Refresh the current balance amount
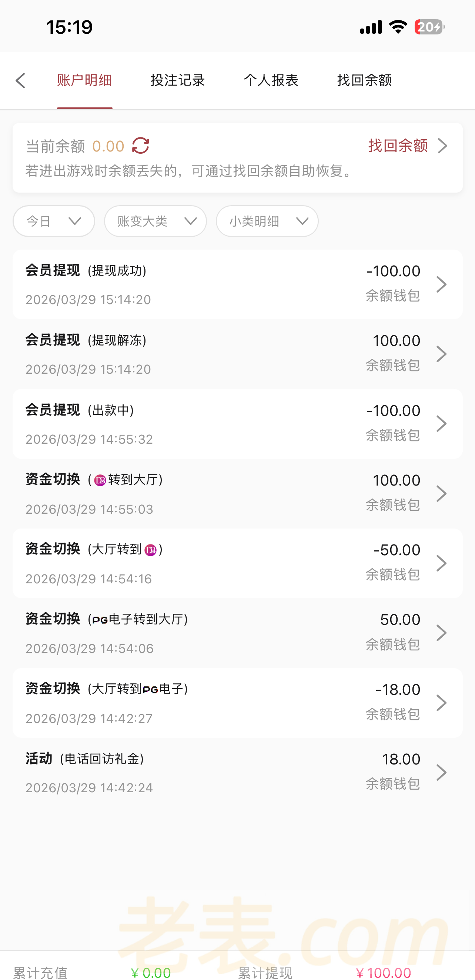This screenshot has height=980, width=475. click(x=140, y=146)
